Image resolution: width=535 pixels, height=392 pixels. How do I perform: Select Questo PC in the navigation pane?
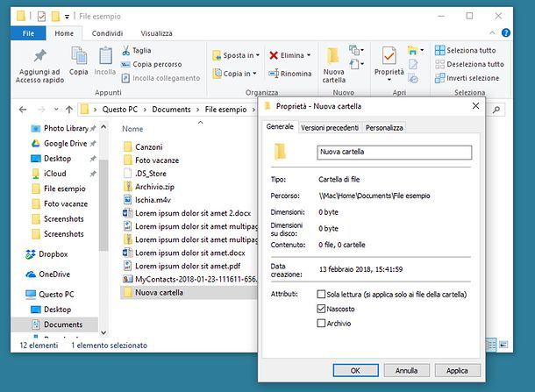click(x=50, y=295)
